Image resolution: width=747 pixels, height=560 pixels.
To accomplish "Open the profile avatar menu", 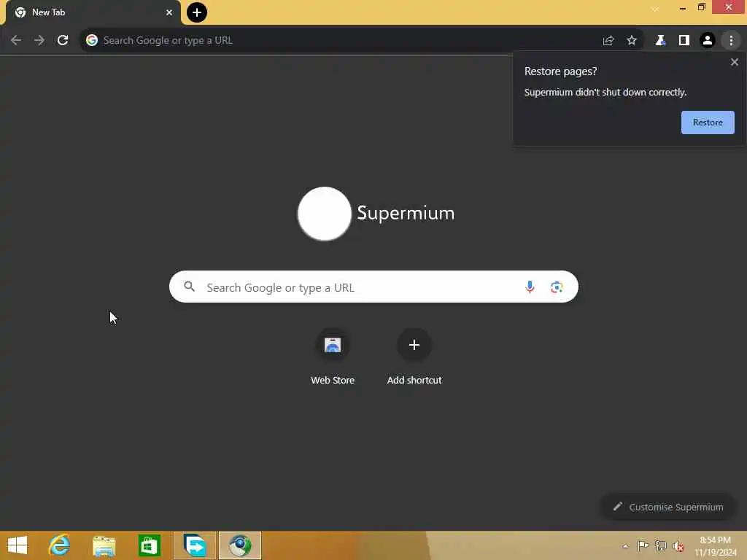I will click(708, 41).
